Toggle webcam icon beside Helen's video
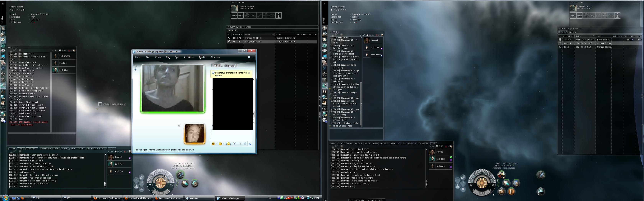Image resolution: width=644 pixels, height=201 pixels. 136,70
